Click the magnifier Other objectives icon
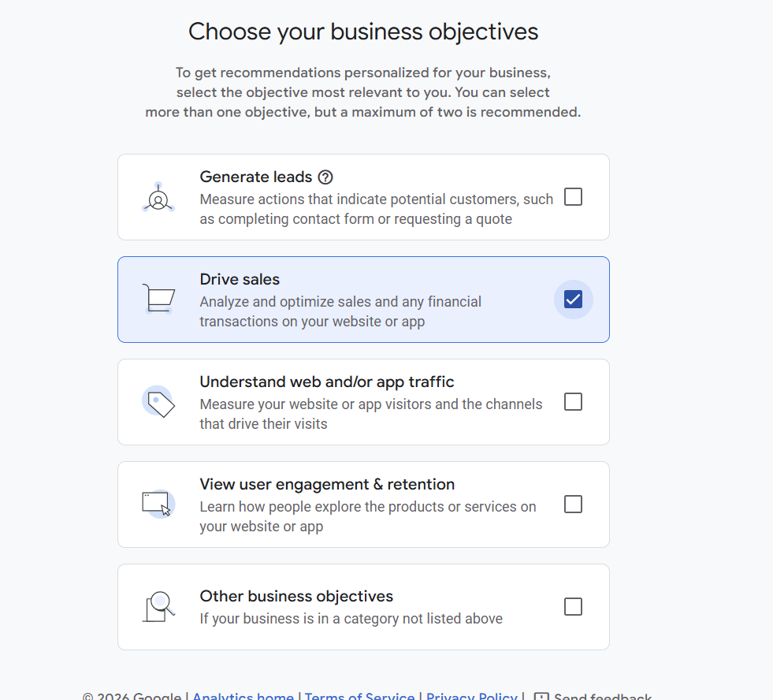The width and height of the screenshot is (773, 700). point(158,606)
